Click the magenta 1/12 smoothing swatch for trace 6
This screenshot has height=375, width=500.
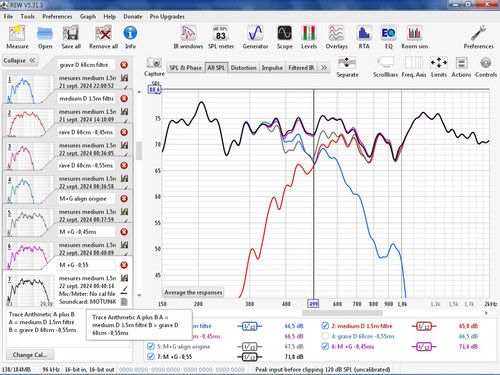(424, 347)
